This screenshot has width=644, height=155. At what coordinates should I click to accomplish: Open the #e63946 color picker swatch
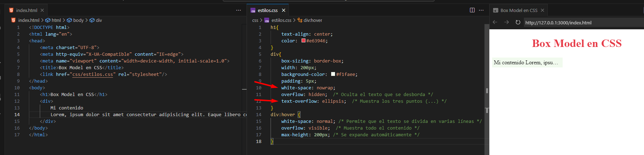303,41
